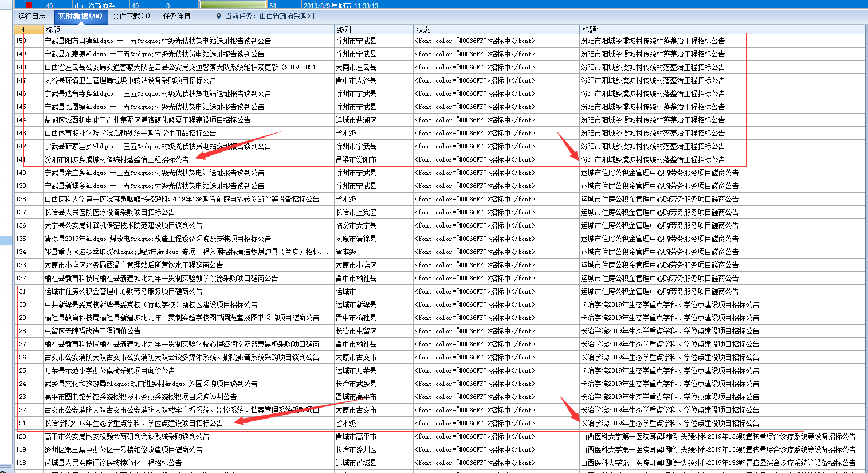Click the 长治市潞州区 level cell
This screenshot has width=868, height=473.
click(374, 449)
